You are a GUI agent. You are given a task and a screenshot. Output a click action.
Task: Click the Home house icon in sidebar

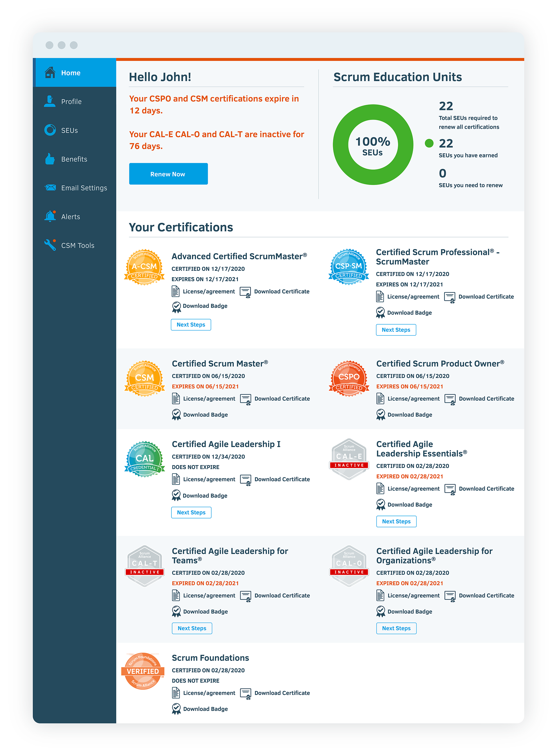(50, 72)
